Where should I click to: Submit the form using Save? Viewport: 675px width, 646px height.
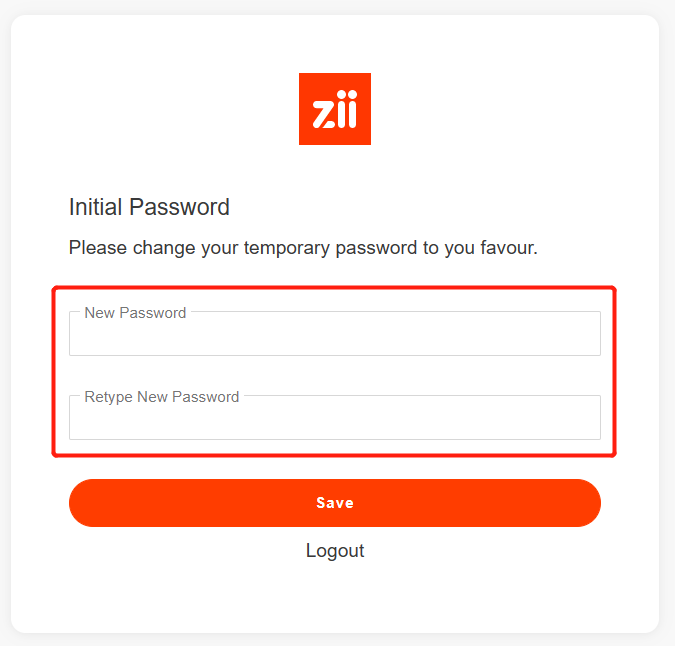click(x=335, y=503)
